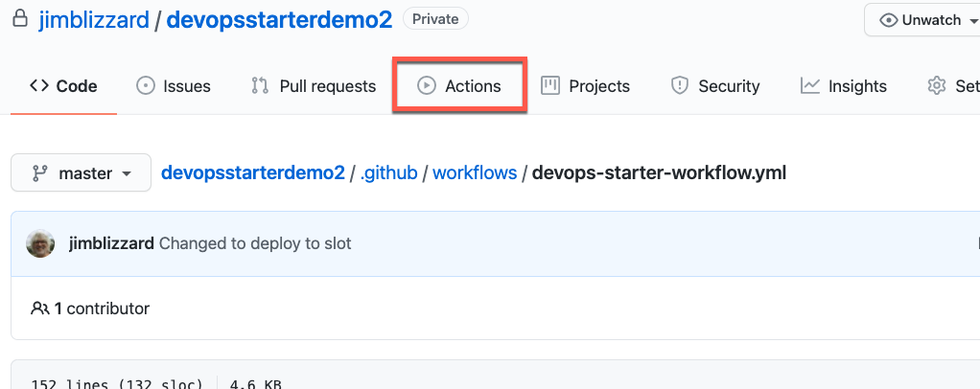Click jimblizzard's avatar in commit bar
980x389 pixels.
click(x=40, y=243)
